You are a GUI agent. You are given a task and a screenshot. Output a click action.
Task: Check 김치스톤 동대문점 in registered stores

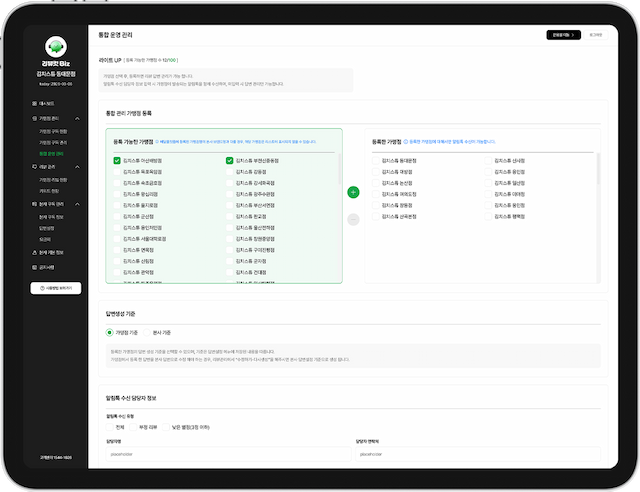[x=375, y=160]
